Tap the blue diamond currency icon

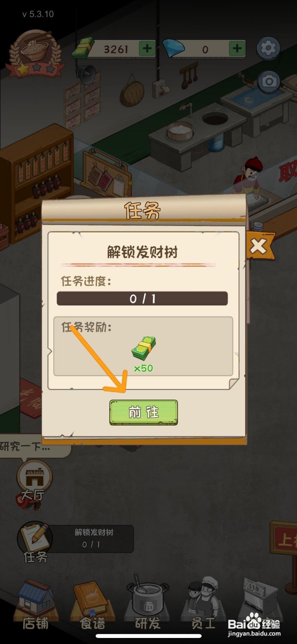174,48
